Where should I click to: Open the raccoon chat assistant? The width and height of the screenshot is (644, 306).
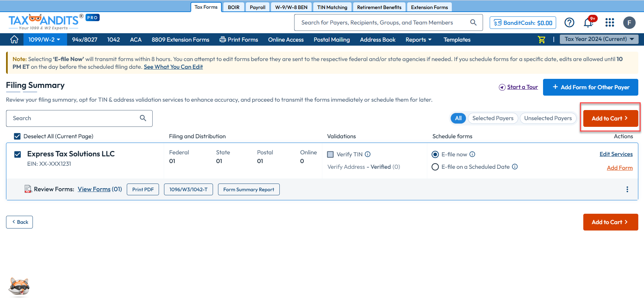19,287
